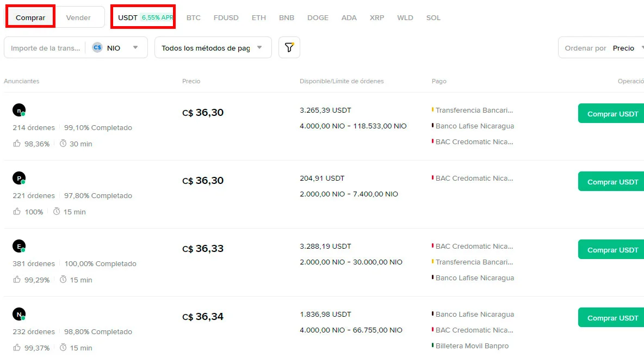The height and width of the screenshot is (357, 644).
Task: Click 4.000,00 NIO - 118.533,00 NIO limit
Action: (353, 126)
